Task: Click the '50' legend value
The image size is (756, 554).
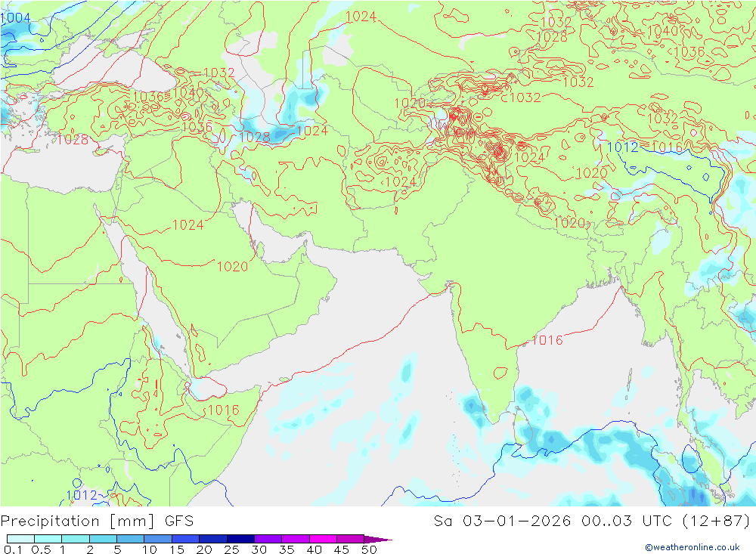Action: (x=369, y=549)
